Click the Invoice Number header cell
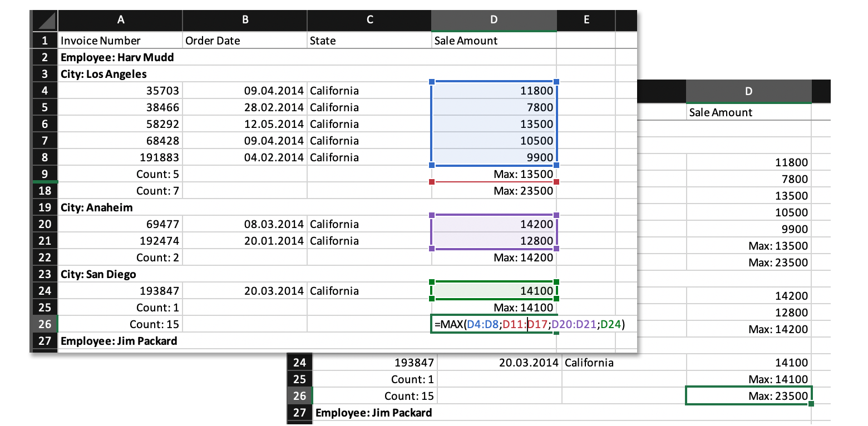 (120, 41)
